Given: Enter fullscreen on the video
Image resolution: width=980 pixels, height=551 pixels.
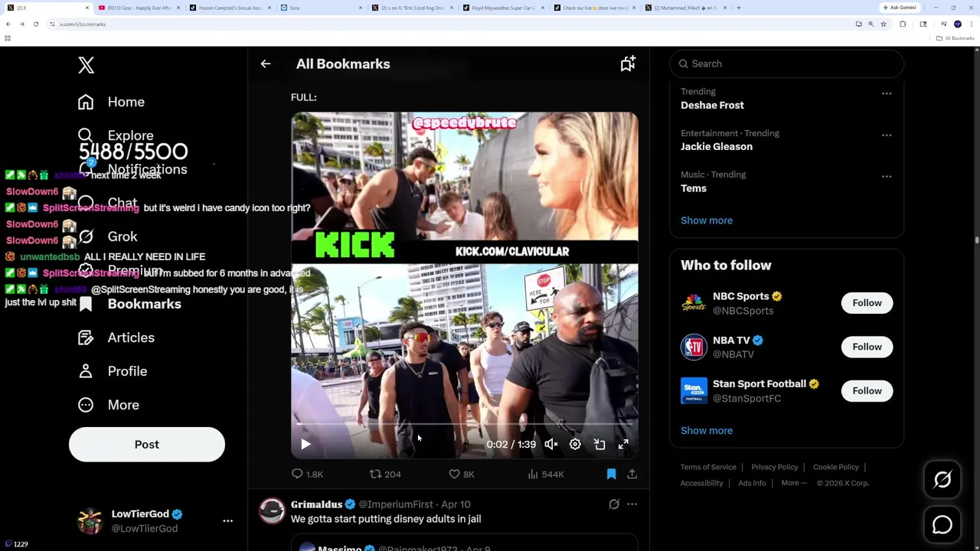Looking at the screenshot, I should coord(623,444).
